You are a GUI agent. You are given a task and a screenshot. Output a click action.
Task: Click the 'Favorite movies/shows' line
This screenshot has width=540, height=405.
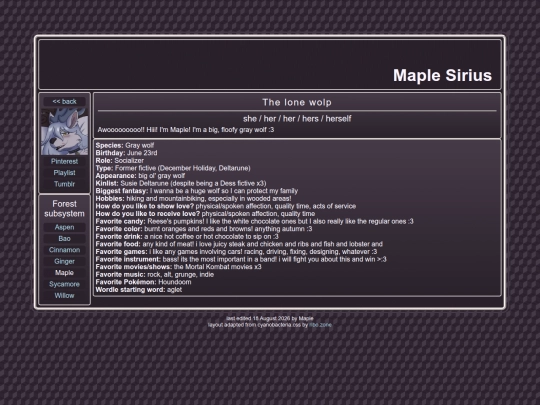pyautogui.click(x=178, y=267)
